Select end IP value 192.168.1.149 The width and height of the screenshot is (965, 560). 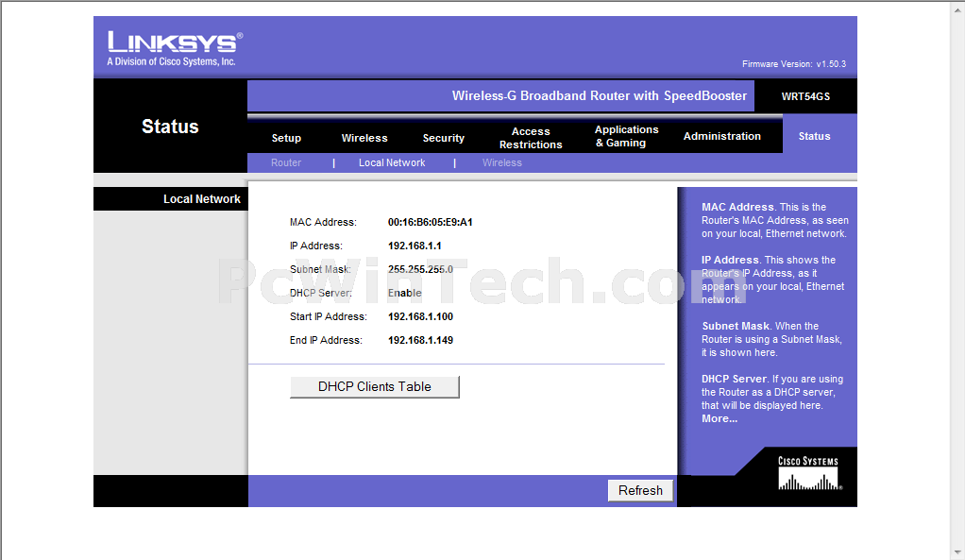pos(420,340)
